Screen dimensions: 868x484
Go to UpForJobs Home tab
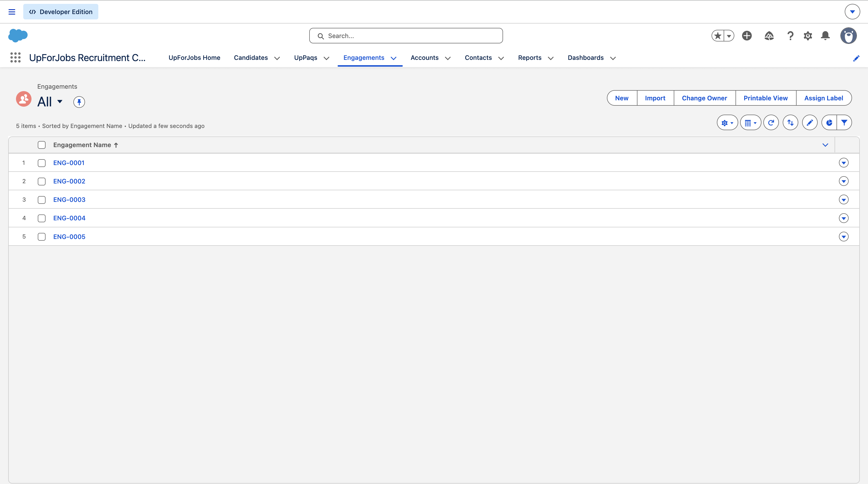pos(194,58)
